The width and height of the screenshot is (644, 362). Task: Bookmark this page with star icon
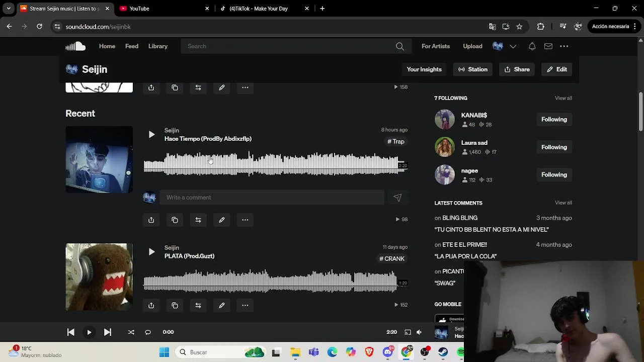click(519, 27)
